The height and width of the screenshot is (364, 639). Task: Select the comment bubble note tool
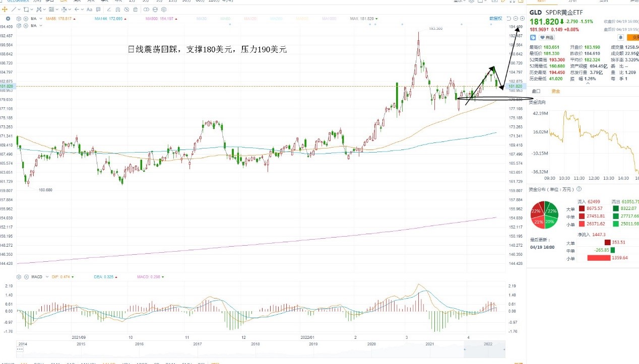[x=98, y=10]
